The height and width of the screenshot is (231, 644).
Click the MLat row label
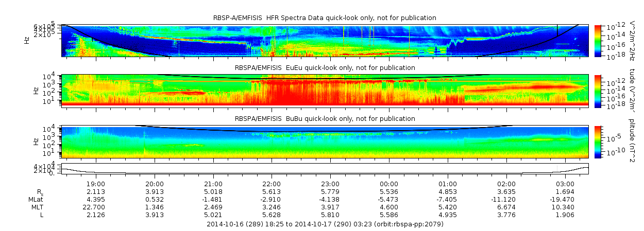point(37,199)
